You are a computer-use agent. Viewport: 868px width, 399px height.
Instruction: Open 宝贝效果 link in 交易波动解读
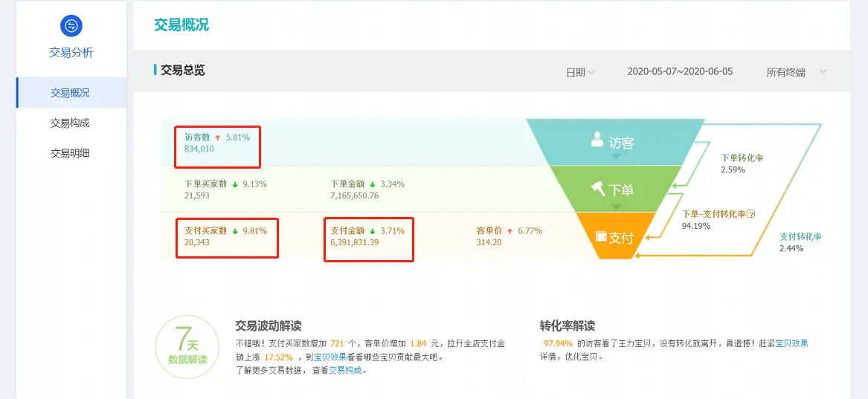329,357
